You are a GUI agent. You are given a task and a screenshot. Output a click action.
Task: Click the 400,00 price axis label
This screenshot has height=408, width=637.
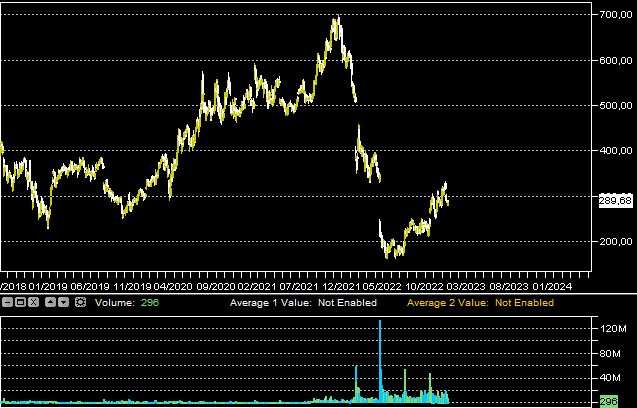point(614,151)
